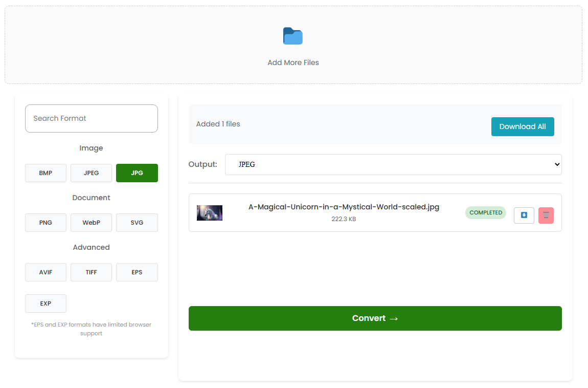Download the converted unicorn file
Image resolution: width=588 pixels, height=388 pixels.
pos(524,215)
